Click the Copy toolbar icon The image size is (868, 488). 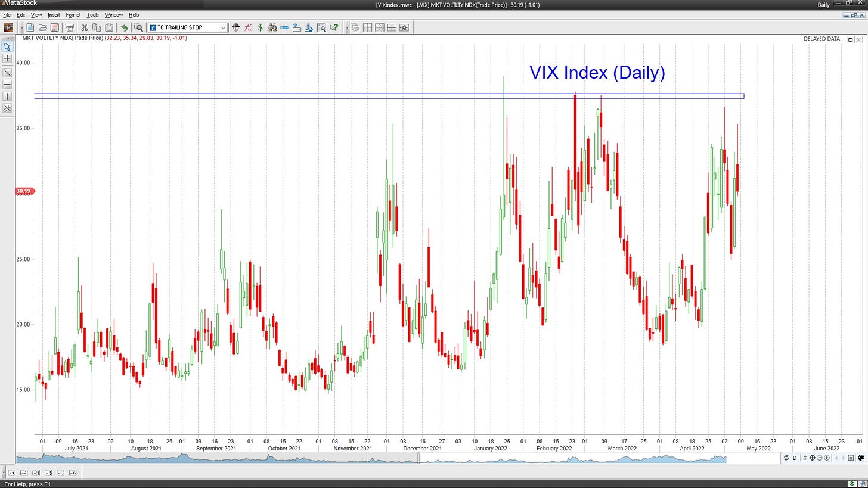(x=97, y=27)
